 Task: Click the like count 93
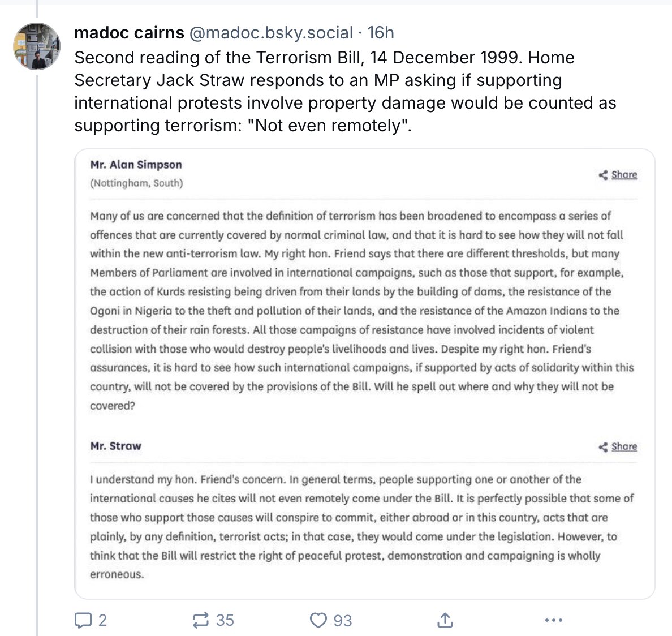click(x=343, y=620)
